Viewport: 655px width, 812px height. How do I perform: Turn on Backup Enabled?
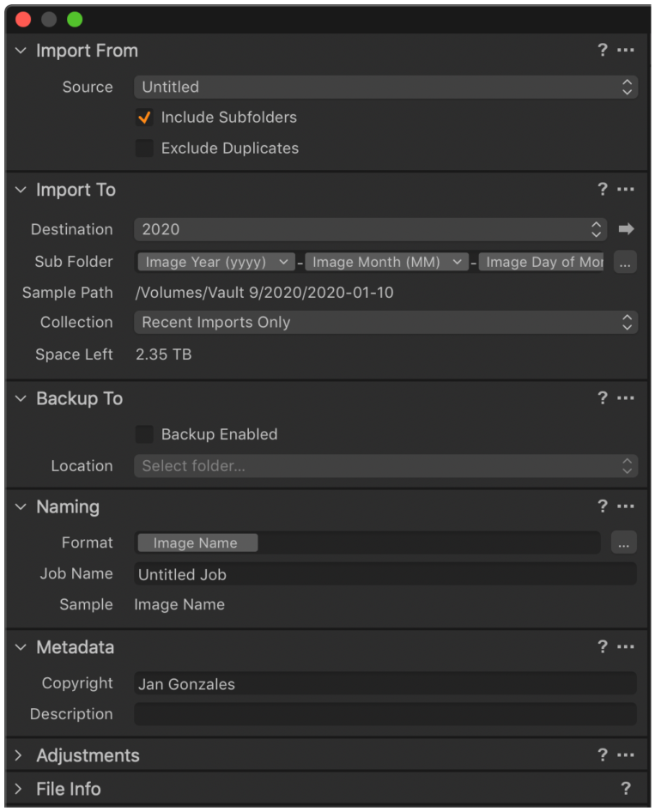point(143,434)
